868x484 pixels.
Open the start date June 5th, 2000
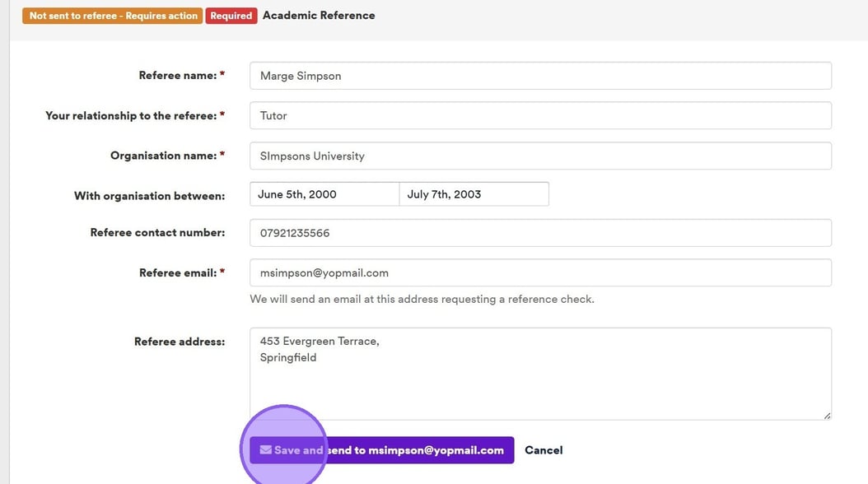pyautogui.click(x=324, y=194)
